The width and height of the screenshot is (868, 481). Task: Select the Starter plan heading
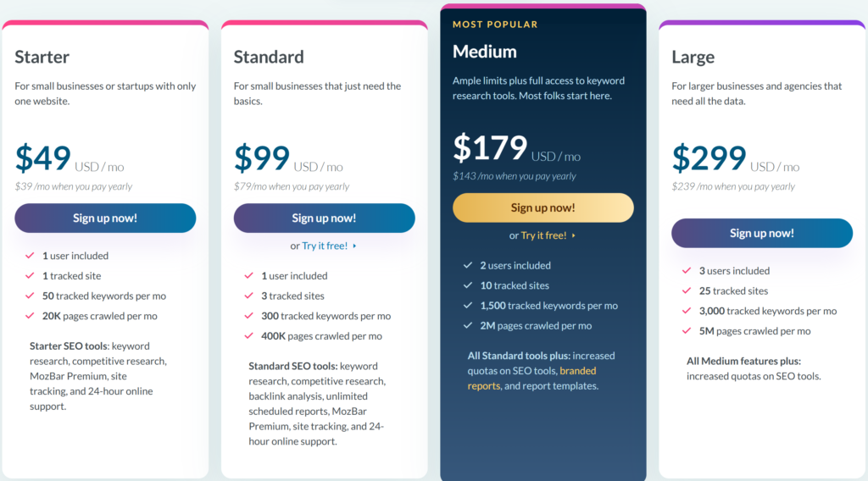[42, 57]
